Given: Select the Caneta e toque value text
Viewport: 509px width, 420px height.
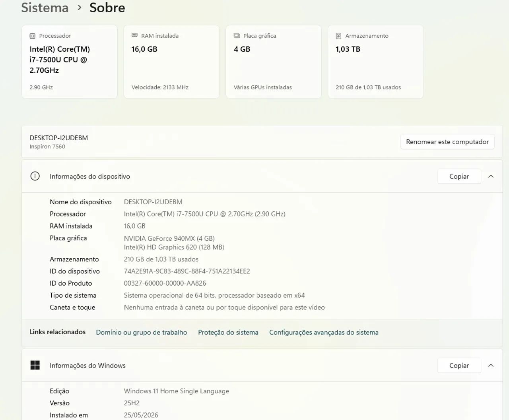Looking at the screenshot, I should tap(224, 307).
